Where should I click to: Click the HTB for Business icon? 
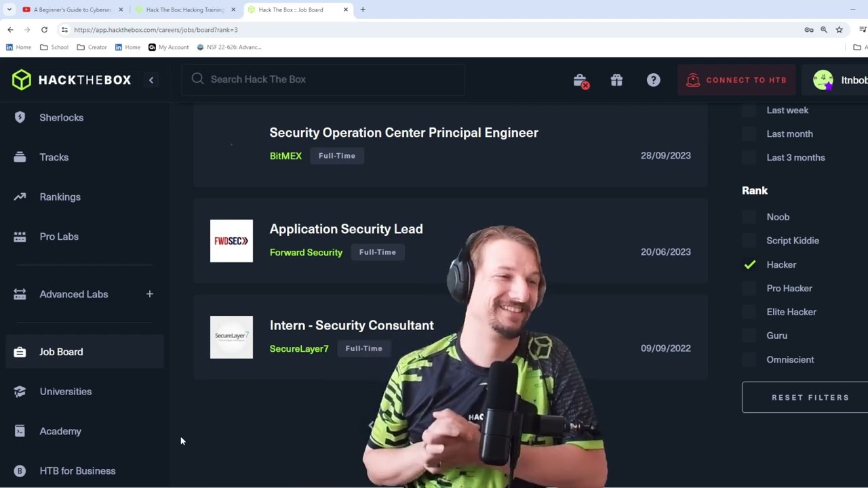20,471
